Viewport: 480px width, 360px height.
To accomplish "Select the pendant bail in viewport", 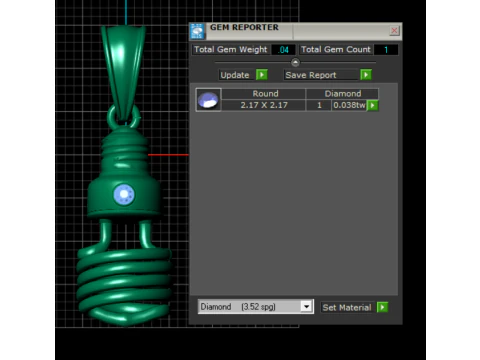I will point(124,72).
